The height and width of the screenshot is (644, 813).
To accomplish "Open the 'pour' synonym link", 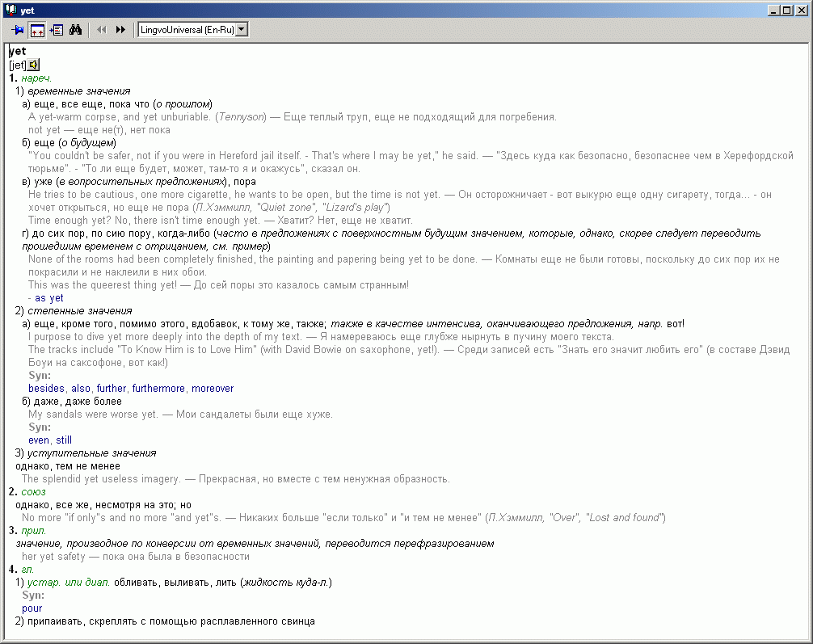I will [32, 608].
